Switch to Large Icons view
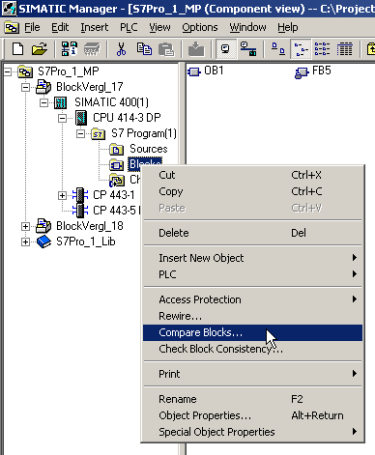The image size is (375, 455). coord(278,49)
